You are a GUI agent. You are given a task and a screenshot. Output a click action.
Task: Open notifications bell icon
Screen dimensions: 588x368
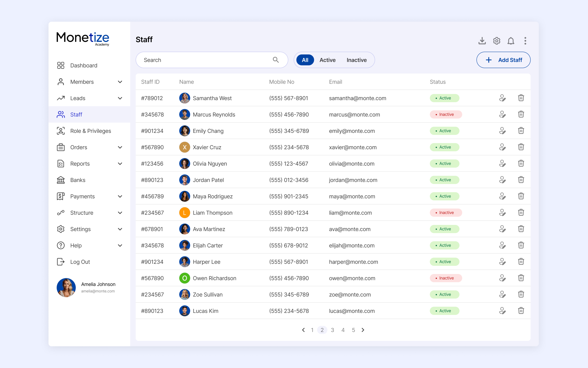point(511,41)
